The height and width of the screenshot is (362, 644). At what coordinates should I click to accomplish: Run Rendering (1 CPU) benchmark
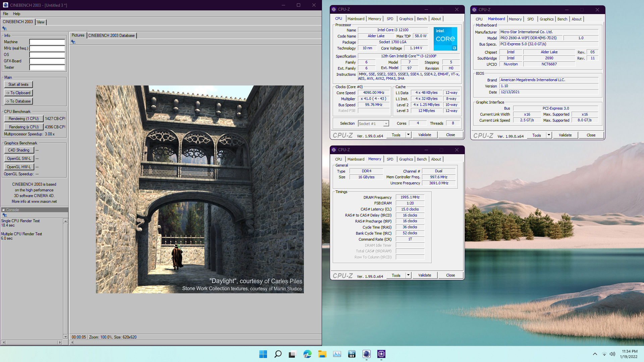click(23, 119)
